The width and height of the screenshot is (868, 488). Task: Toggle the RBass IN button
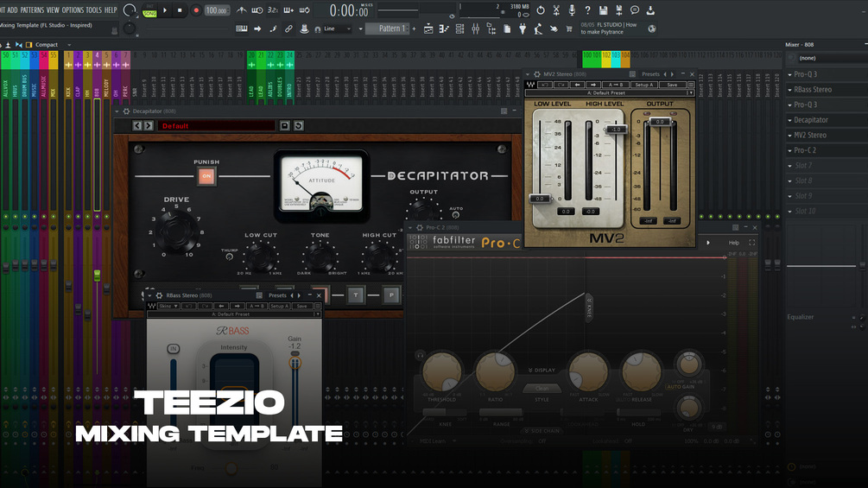[x=174, y=349]
